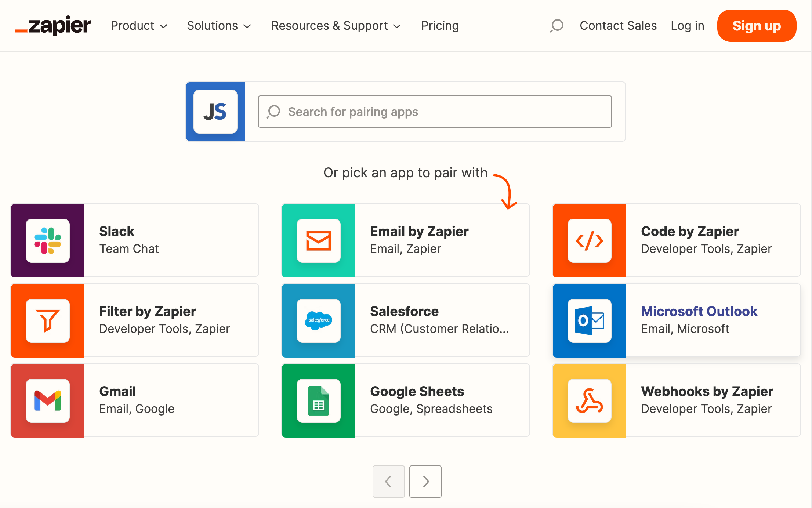Click 'Team Chat' category text
The height and width of the screenshot is (508, 812).
pos(129,249)
